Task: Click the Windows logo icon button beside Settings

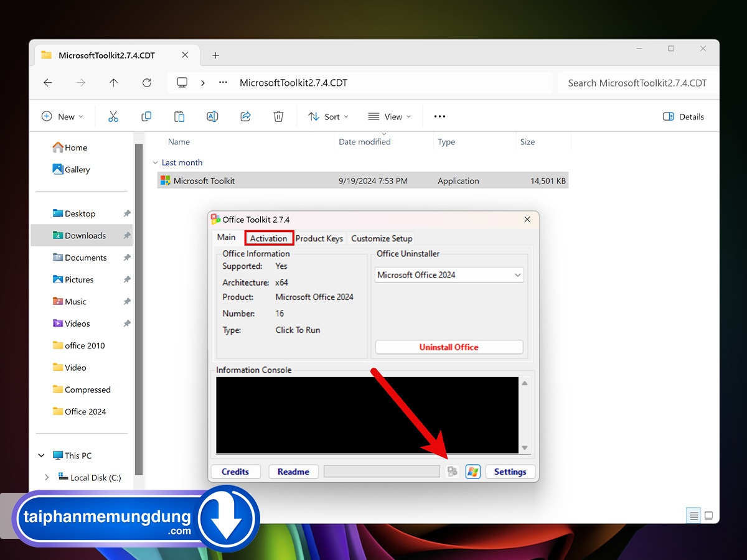Action: [x=472, y=472]
